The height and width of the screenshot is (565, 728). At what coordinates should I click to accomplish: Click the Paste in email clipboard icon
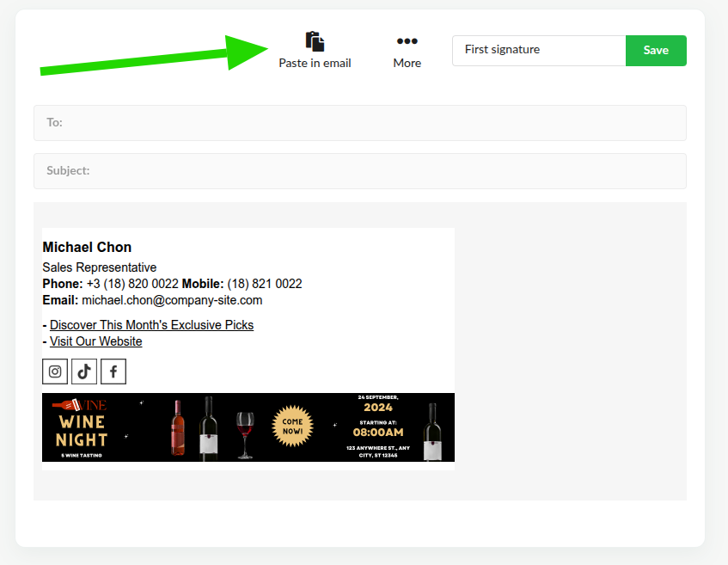coord(315,41)
